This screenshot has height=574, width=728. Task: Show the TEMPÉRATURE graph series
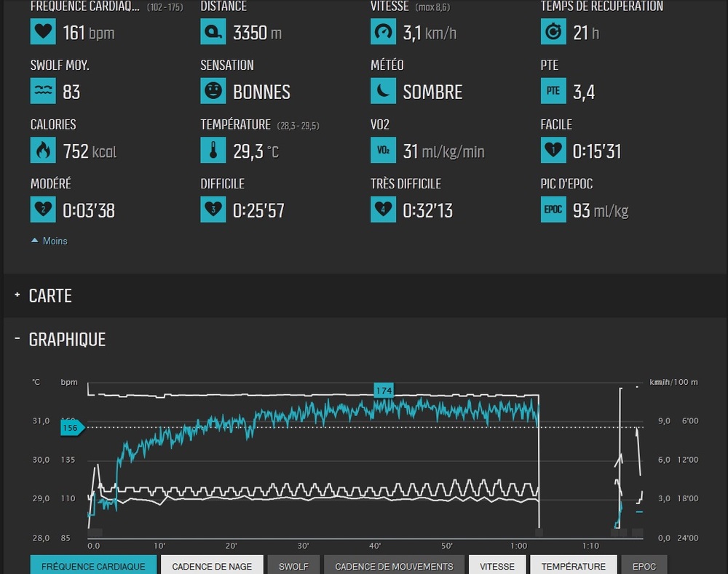point(573,566)
